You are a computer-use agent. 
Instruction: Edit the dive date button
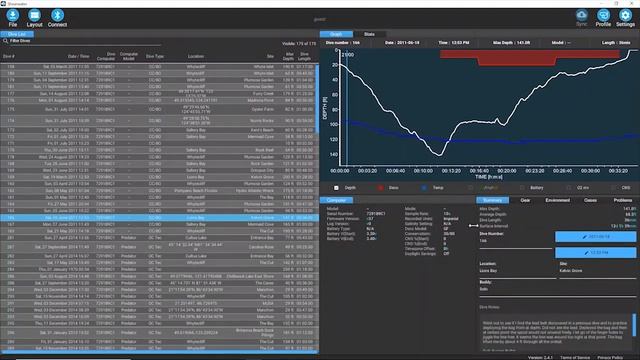pos(595,237)
